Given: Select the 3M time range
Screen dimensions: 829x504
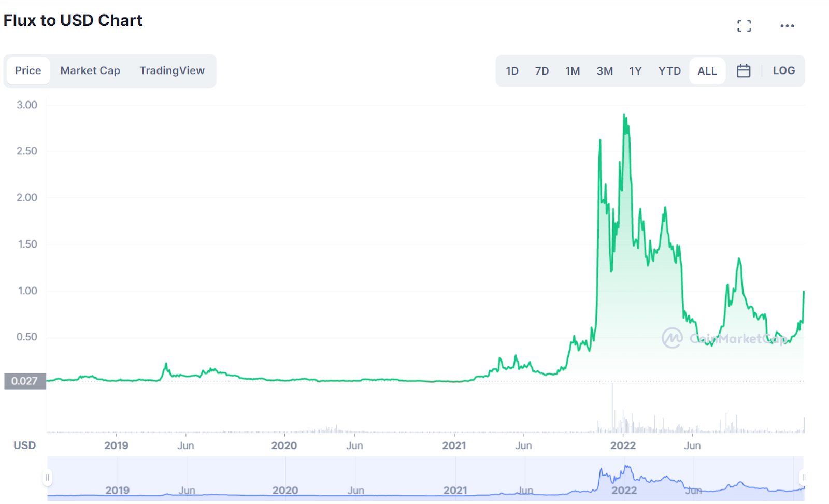Looking at the screenshot, I should tap(605, 71).
